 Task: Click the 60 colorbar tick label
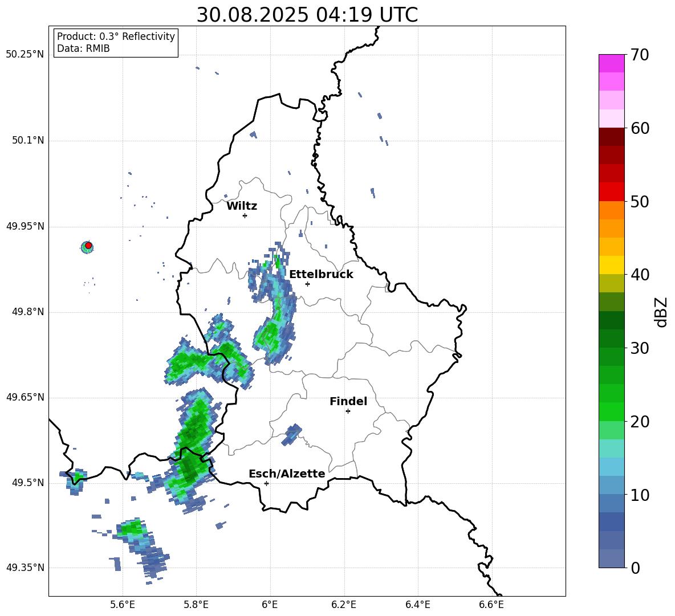coord(640,128)
